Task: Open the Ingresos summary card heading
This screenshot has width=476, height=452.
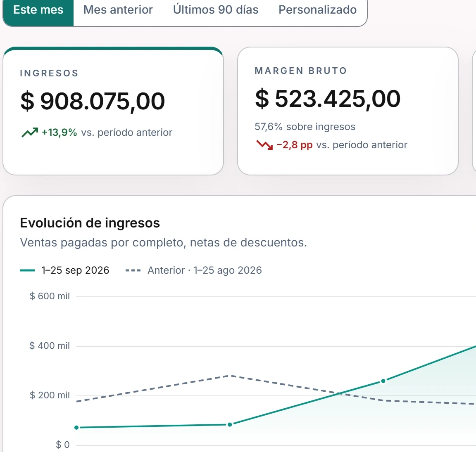Action: (49, 73)
